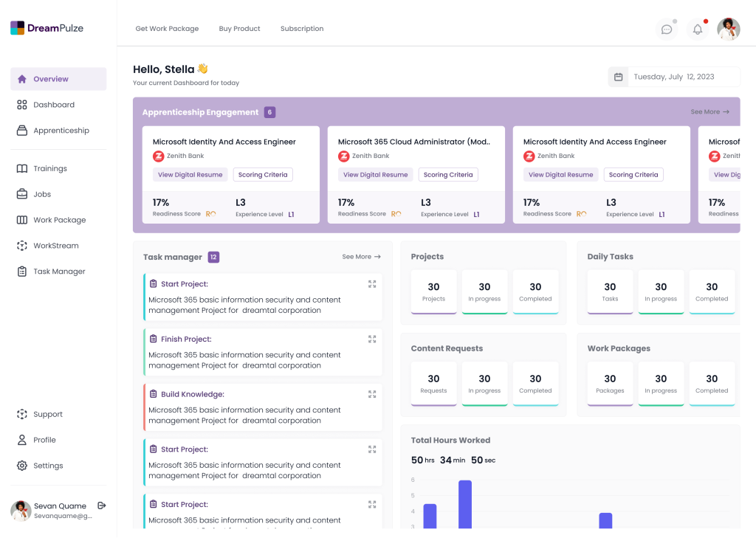Click Scoring Criteria on Microsoft 365 Cloud card

click(448, 175)
